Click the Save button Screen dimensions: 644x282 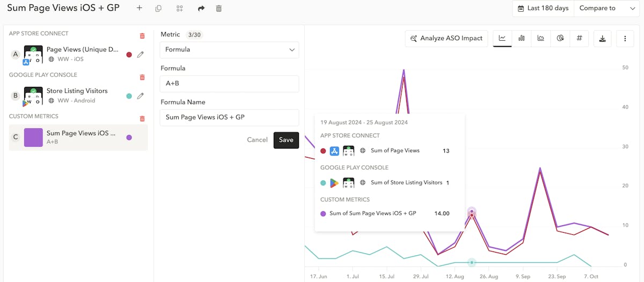pos(286,140)
